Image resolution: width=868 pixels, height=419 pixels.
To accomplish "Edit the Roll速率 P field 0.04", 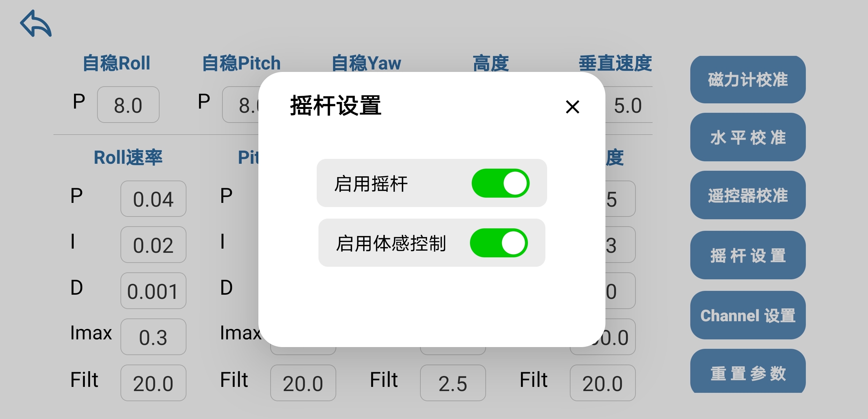I will (x=153, y=199).
